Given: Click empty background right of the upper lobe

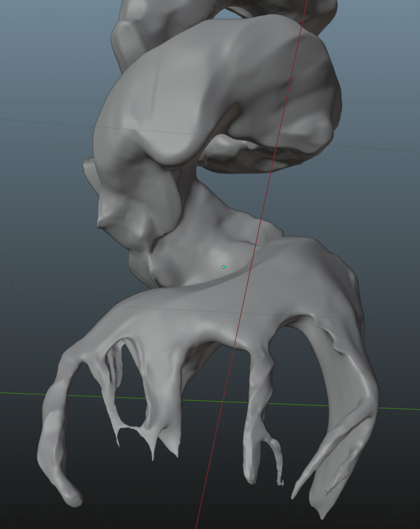Looking at the screenshot, I should click(384, 87).
